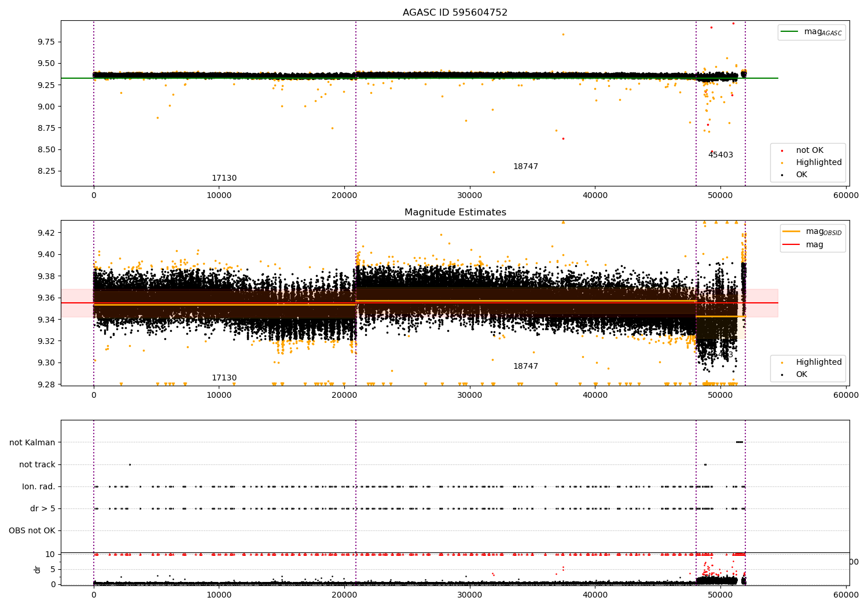868x608 pixels.
Task: Click "OK" in the top plot's lower legend
Action: point(801,175)
